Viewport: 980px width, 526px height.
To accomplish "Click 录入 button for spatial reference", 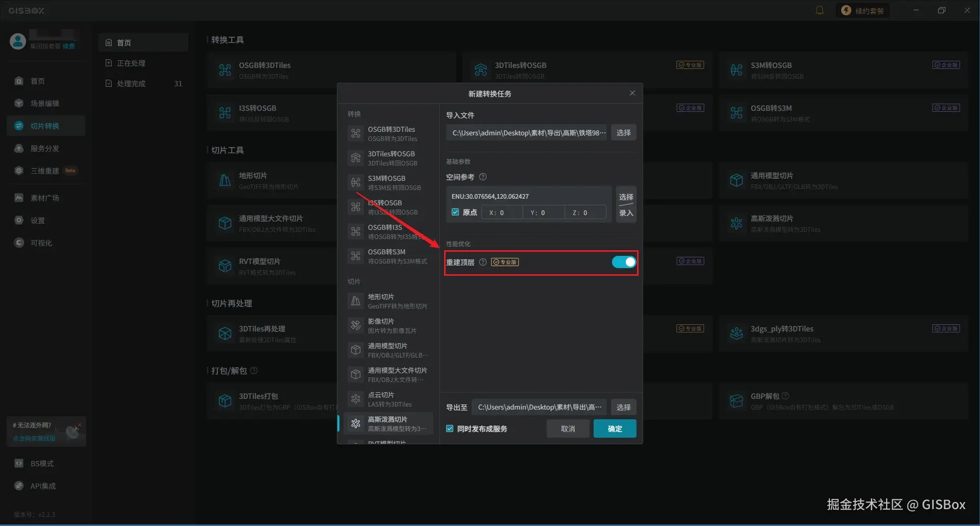I will [626, 213].
